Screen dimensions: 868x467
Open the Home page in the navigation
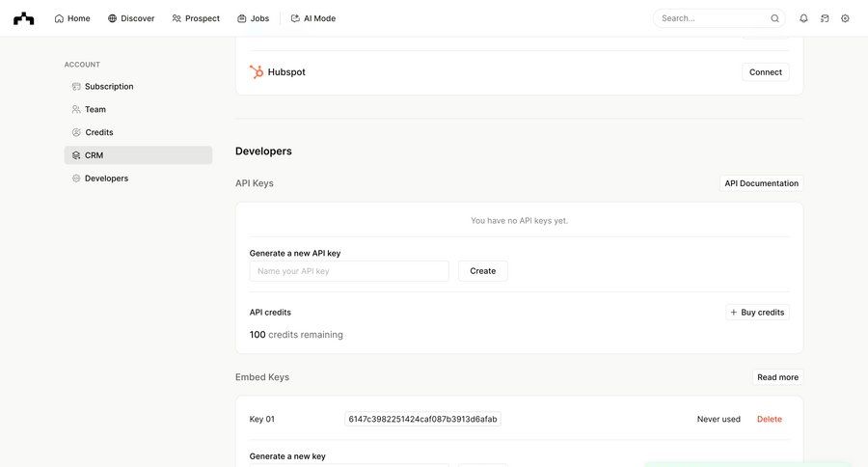[72, 18]
